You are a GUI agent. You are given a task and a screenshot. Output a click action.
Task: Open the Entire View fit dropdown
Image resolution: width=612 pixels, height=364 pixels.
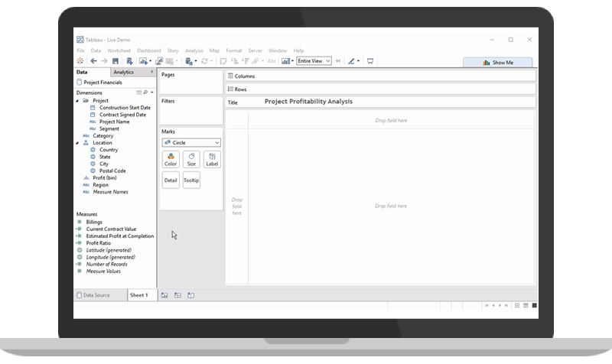pyautogui.click(x=314, y=61)
